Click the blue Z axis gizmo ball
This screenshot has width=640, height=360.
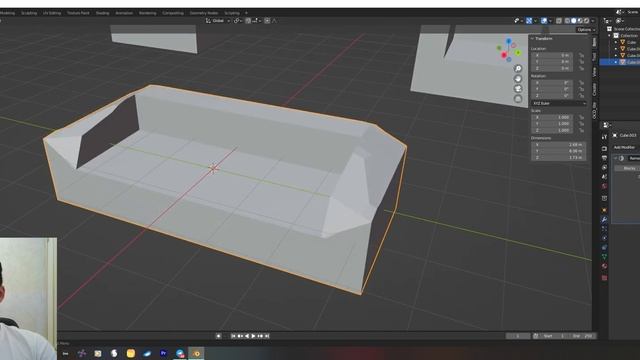pos(509,41)
